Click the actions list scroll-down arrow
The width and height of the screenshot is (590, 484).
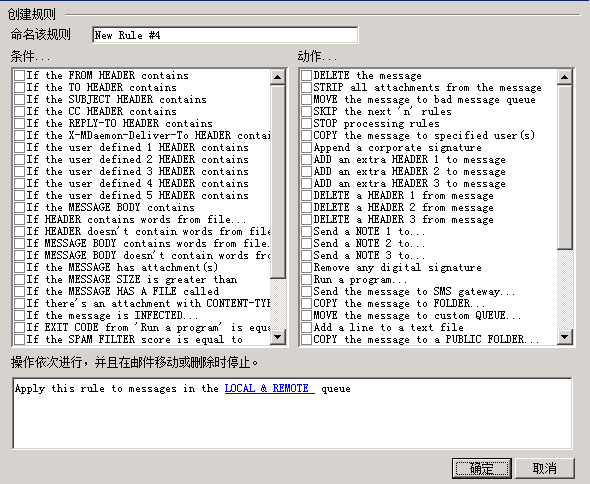click(x=564, y=336)
